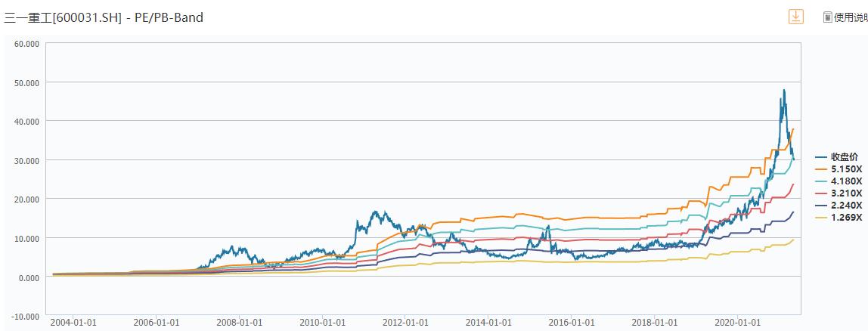Click the 40.000 y-axis label
Image resolution: width=868 pixels, height=331 pixels.
tap(27, 121)
